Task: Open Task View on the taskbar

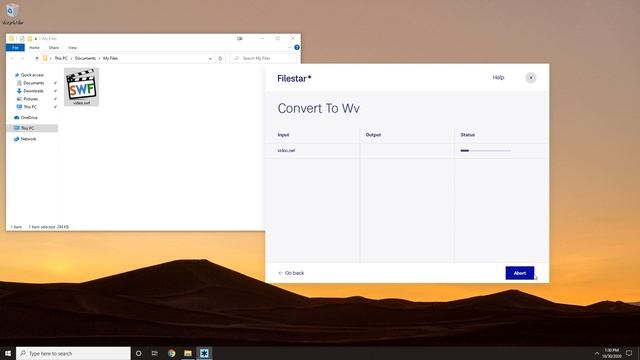Action: [x=154, y=353]
